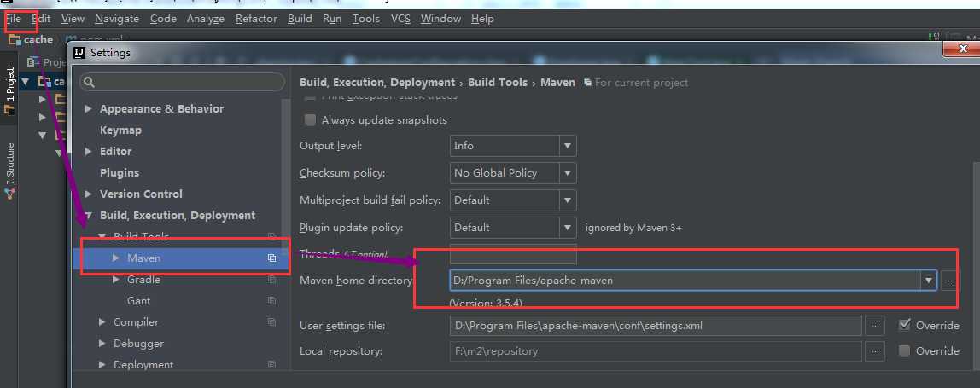Viewport: 980px width, 388px height.
Task: Toggle Always update snapshots checkbox
Action: (x=310, y=120)
